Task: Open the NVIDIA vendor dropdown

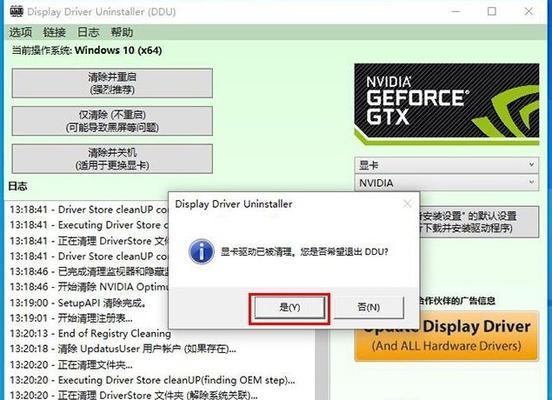Action: [x=446, y=183]
